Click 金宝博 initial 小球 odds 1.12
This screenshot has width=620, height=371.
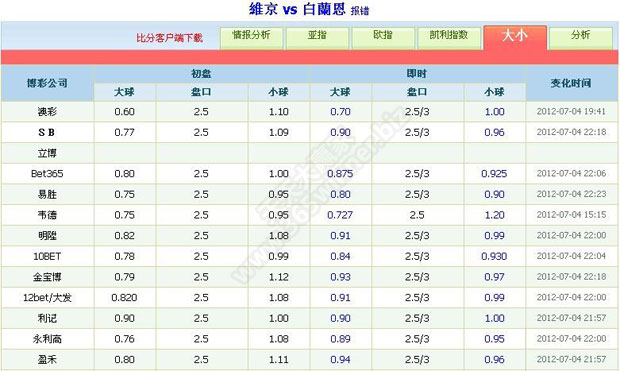[x=278, y=277]
